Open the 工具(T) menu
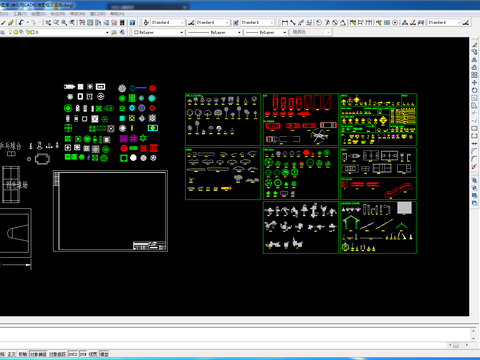 [20, 14]
